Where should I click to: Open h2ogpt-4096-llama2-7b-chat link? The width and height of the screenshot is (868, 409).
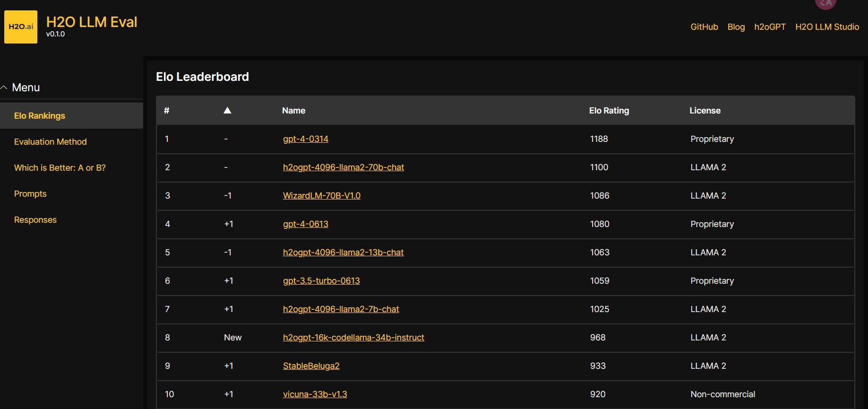point(341,309)
